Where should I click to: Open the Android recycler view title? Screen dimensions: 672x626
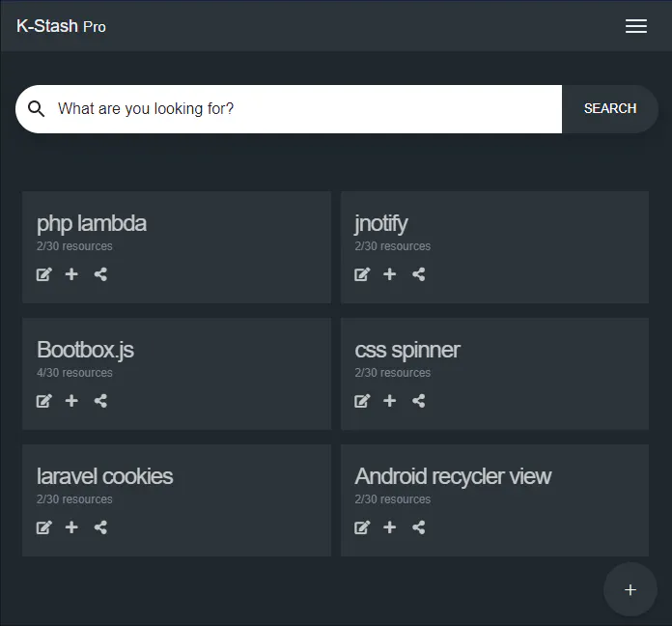[453, 476]
